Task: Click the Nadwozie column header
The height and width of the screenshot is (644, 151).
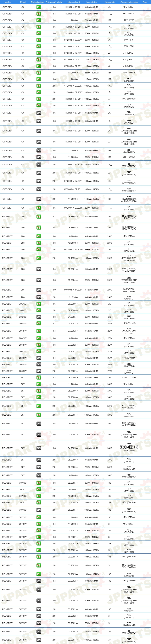Action: coord(110,2)
